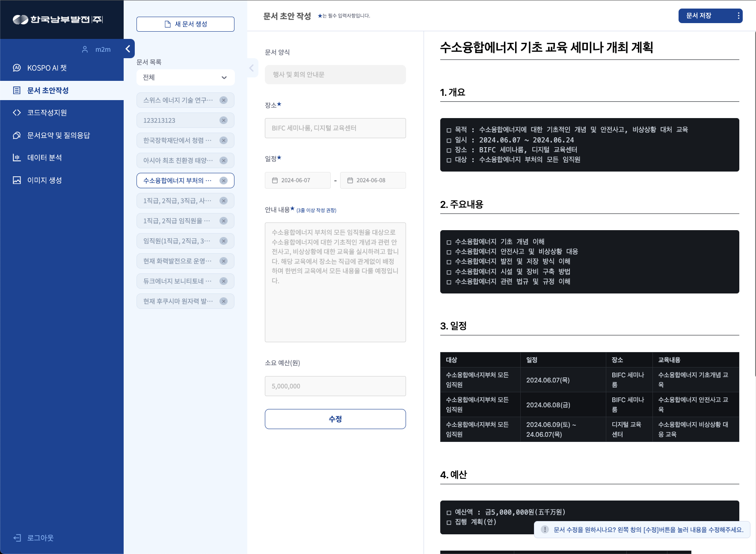Click the 소요 예산 input field
756x554 pixels.
click(x=335, y=386)
